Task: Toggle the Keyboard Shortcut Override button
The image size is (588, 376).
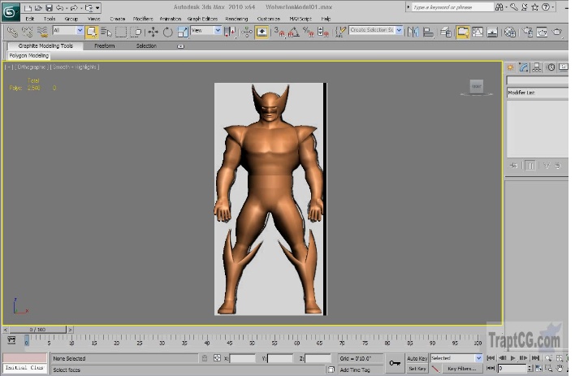Action: (x=262, y=32)
